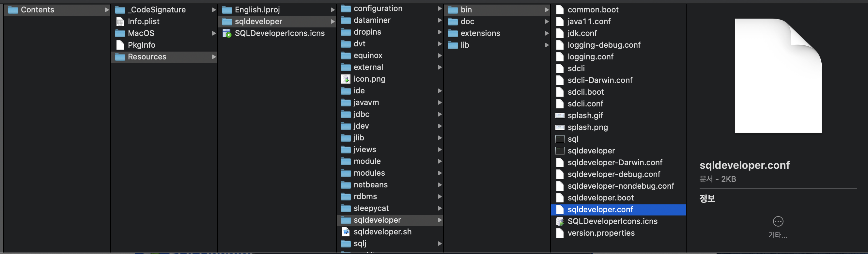Screen dimensions: 868x254
Task: Select the java11.conf file
Action: point(618,22)
